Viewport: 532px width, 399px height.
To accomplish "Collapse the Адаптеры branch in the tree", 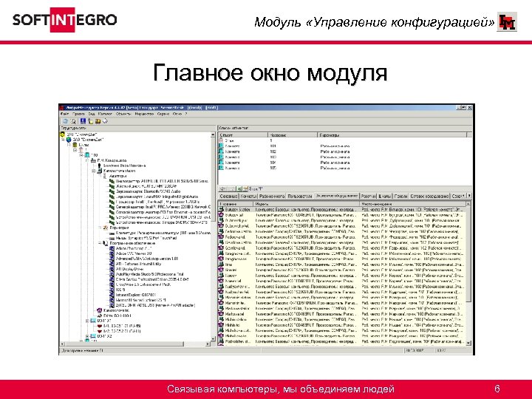I will pyautogui.click(x=100, y=176).
